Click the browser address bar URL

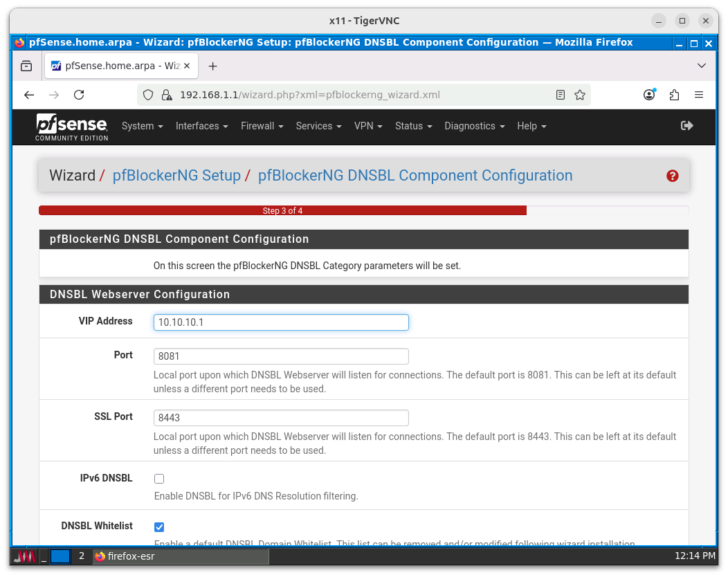(310, 95)
